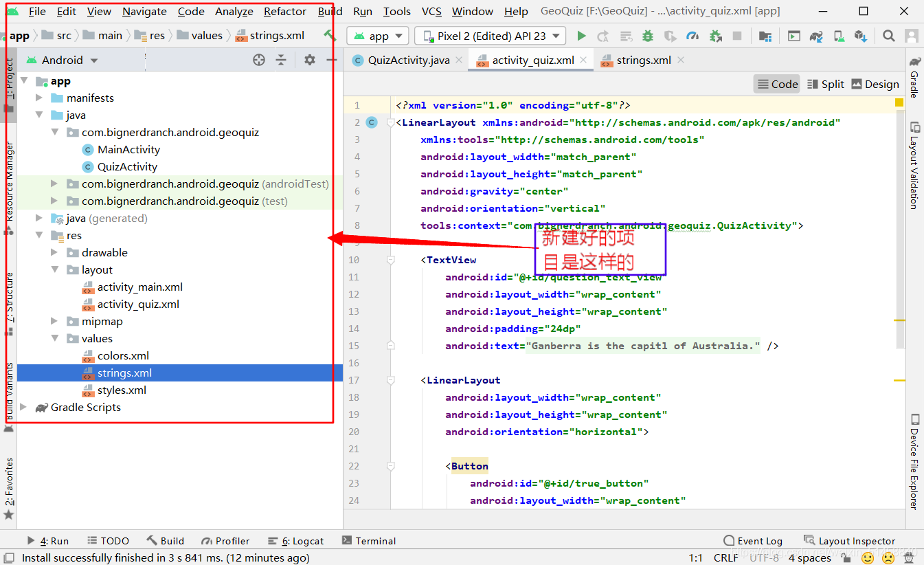Viewport: 924px width, 565px height.
Task: Hide the Project panel with minus icon
Action: click(x=332, y=60)
